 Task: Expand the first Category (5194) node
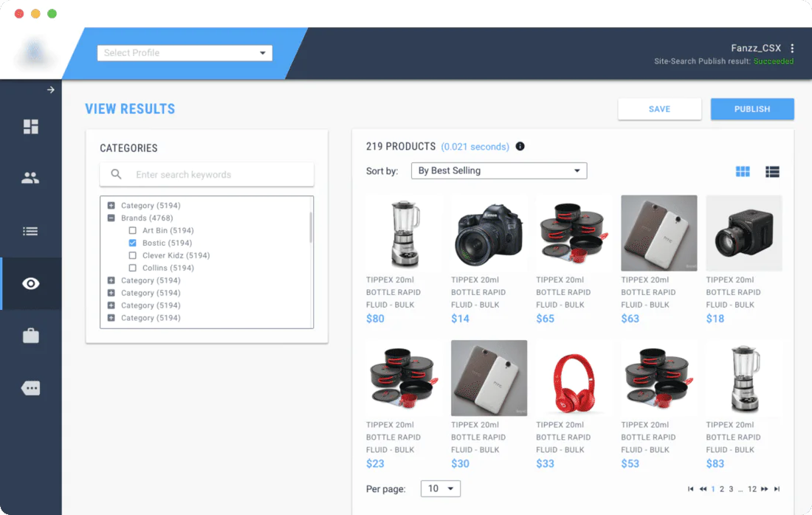tap(111, 205)
